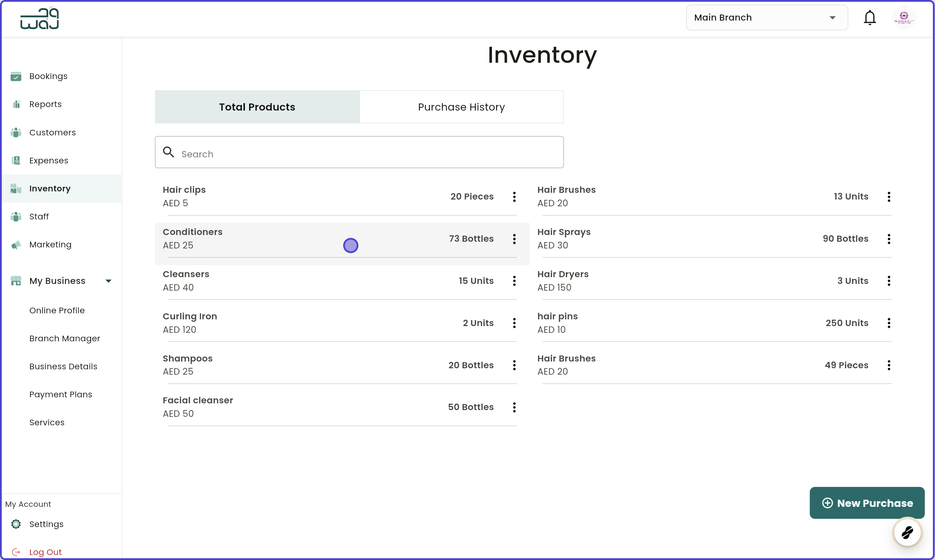
Task: Open Payment Plans link
Action: point(61,394)
